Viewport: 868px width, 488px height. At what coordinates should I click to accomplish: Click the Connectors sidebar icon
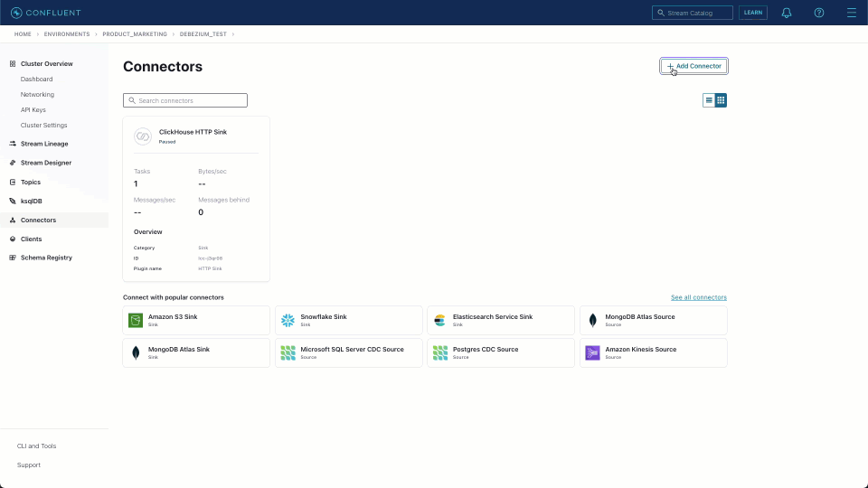[13, 221]
